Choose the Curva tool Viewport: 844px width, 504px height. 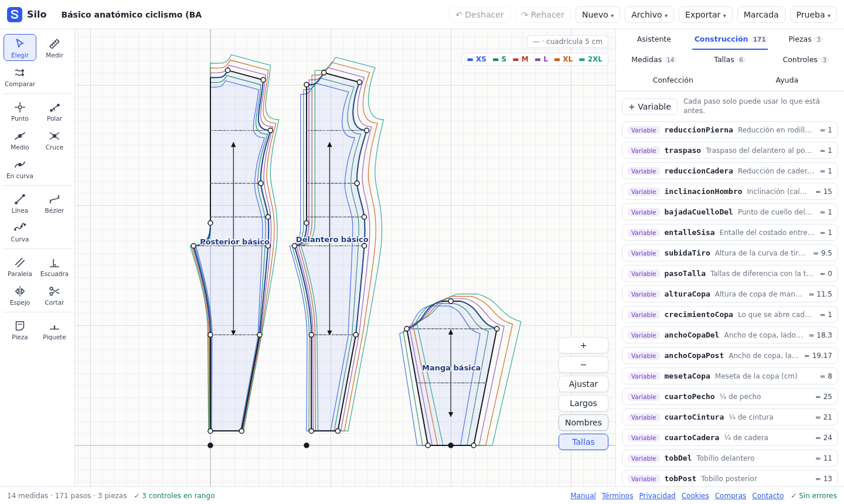click(x=20, y=231)
